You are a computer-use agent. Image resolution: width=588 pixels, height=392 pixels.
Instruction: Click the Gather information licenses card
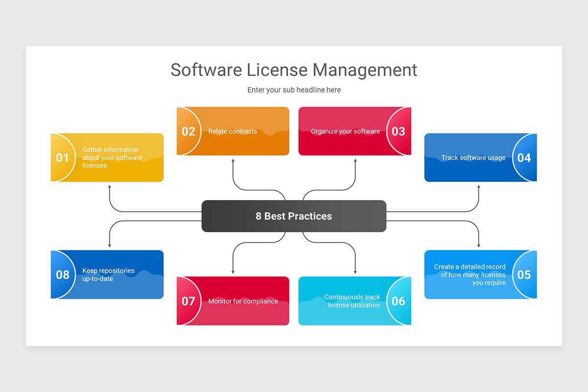coord(108,157)
